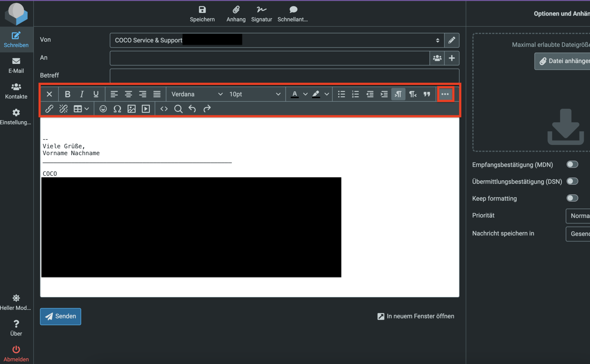590x364 pixels.
Task: Open the source code view icon
Action: pos(164,109)
